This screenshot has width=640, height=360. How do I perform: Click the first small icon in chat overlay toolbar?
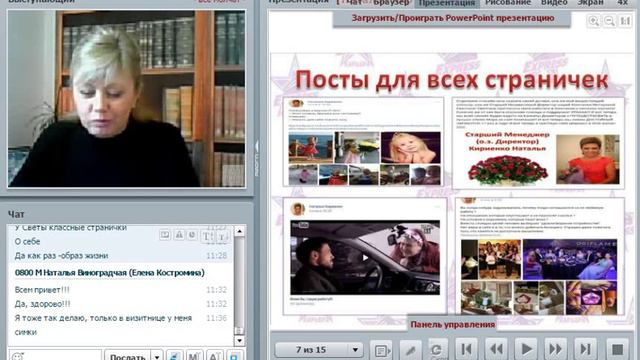[x=165, y=235]
